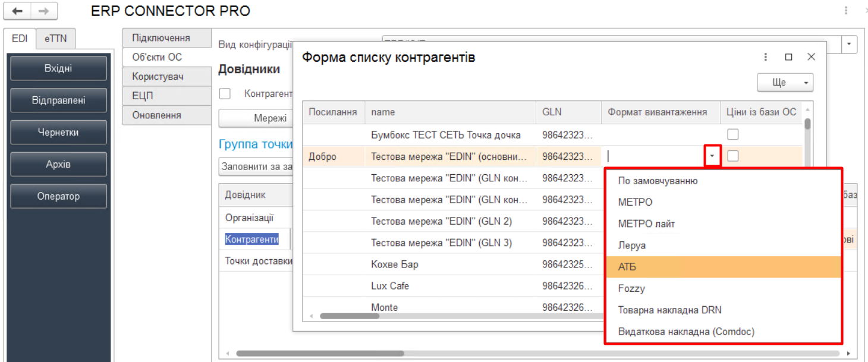Check the price box in Добро row

[x=733, y=156]
